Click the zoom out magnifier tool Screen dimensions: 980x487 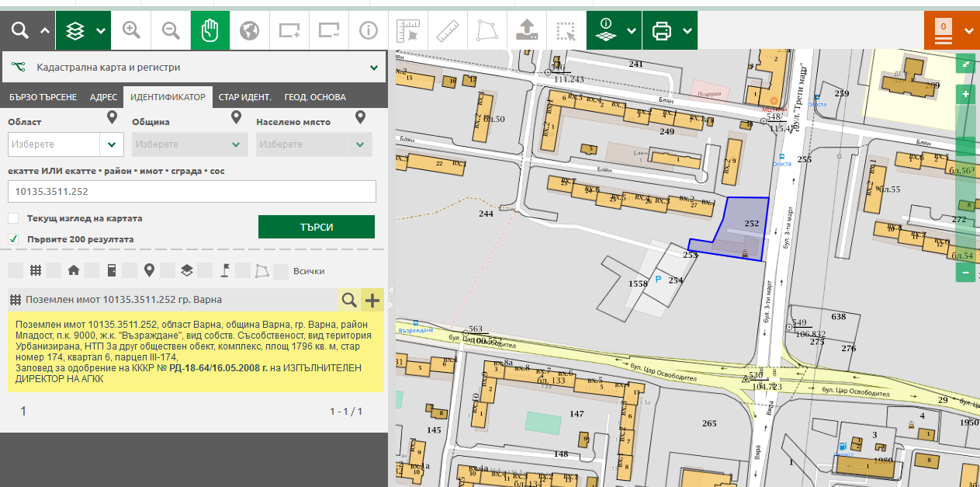(x=171, y=30)
